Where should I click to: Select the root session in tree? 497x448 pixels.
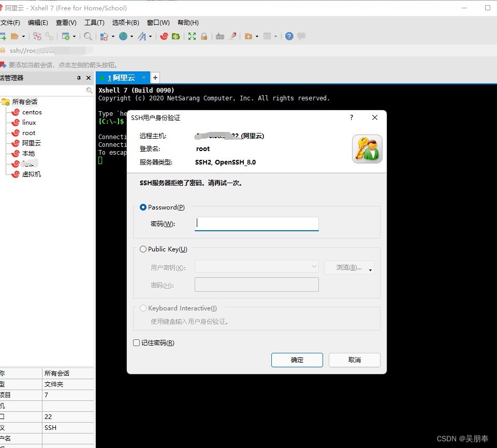[x=28, y=133]
